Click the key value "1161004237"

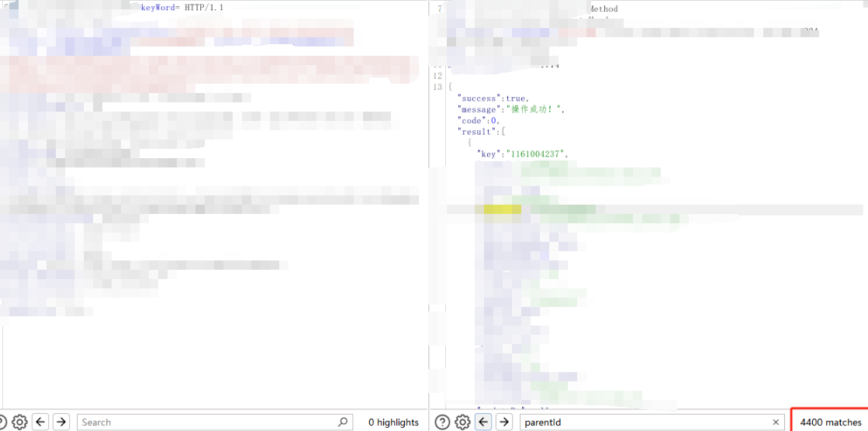coord(536,154)
